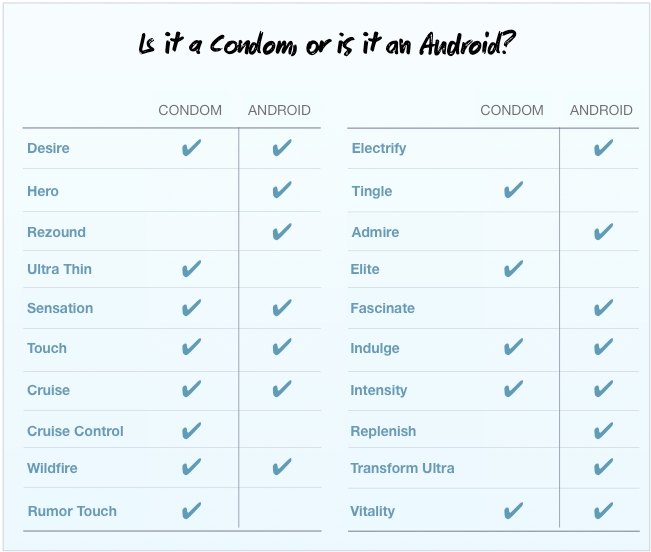Click the Condom checkmark for Rumor Touch
The height and width of the screenshot is (552, 651).
point(191,511)
